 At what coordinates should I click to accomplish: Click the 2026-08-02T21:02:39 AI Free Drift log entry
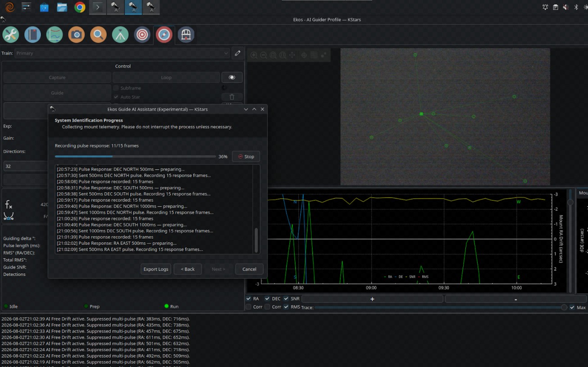click(96, 319)
